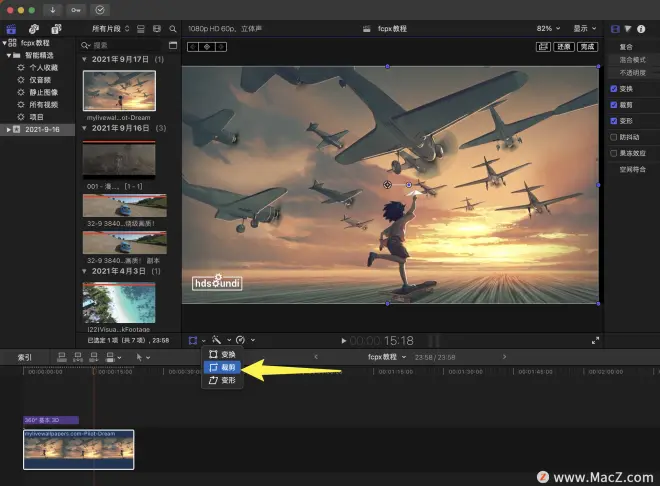This screenshot has height=486, width=660.
Task: Click the 索引 timeline index button
Action: pyautogui.click(x=24, y=357)
